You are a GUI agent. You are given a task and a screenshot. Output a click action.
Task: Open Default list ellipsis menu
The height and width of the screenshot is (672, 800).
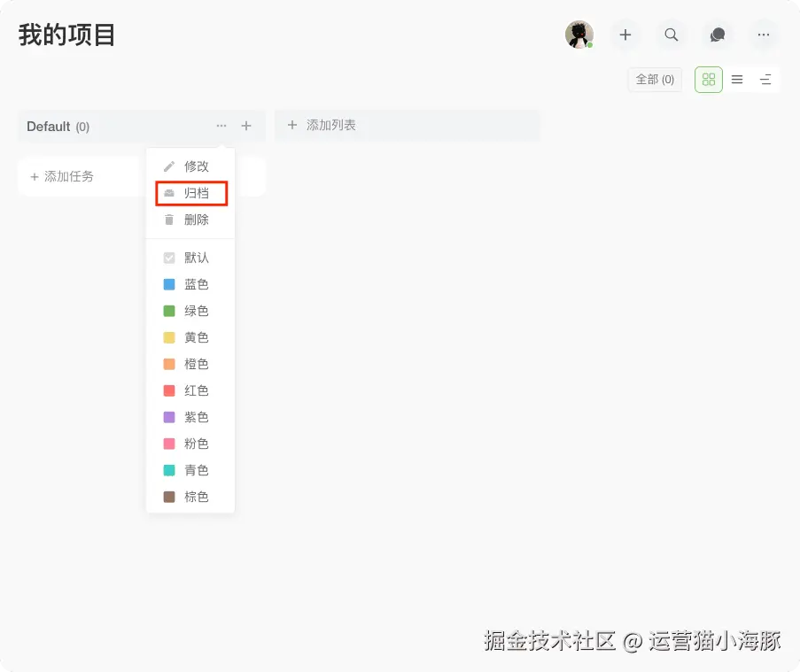coord(221,126)
